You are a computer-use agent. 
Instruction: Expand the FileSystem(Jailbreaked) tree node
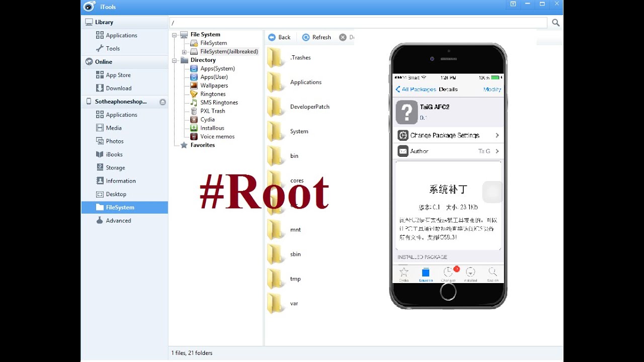184,52
